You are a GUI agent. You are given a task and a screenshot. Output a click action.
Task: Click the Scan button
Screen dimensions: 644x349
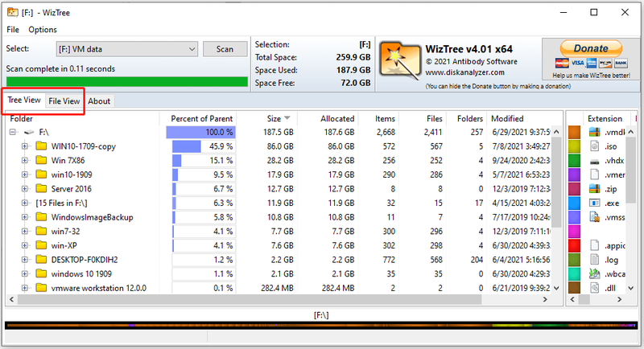[225, 49]
